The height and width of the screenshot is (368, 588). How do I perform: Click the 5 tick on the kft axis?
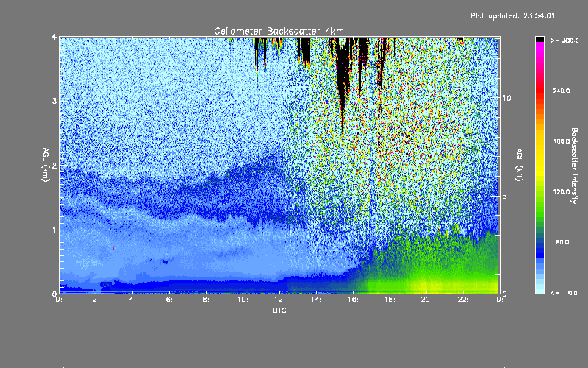click(x=504, y=196)
